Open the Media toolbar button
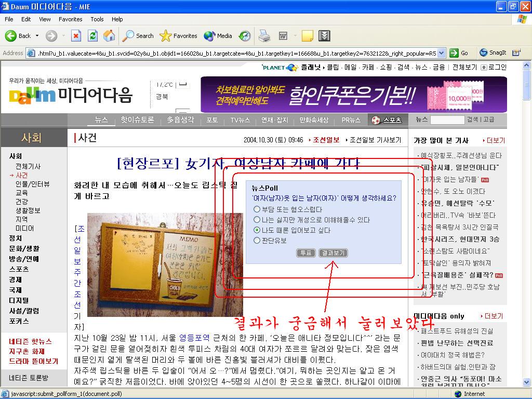 tap(218, 36)
